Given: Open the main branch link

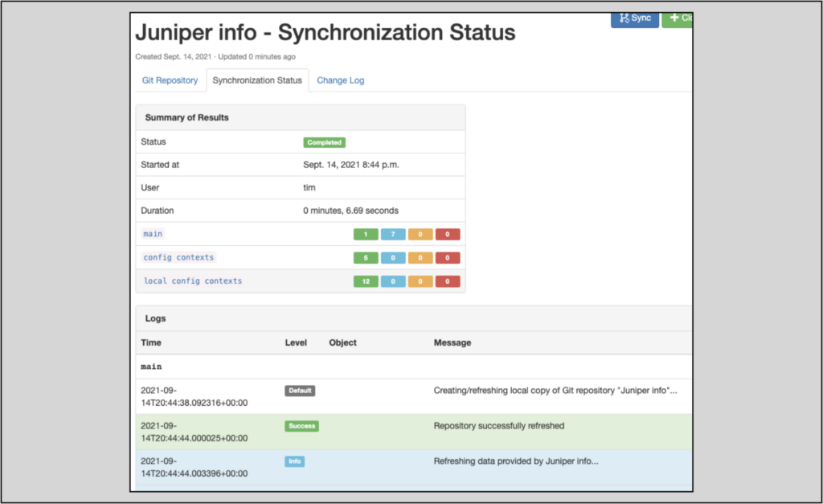Looking at the screenshot, I should click(x=152, y=234).
